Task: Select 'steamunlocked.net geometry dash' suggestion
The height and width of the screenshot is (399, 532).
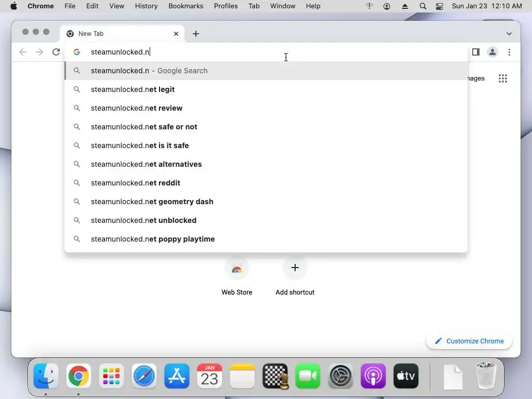Action: pos(266,202)
